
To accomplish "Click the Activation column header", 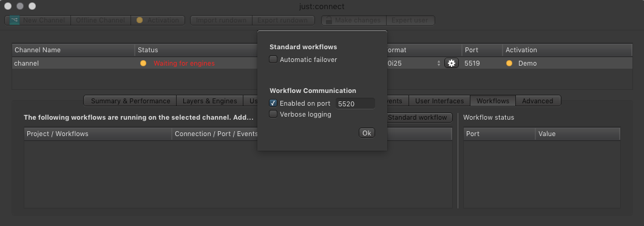I will pyautogui.click(x=567, y=50).
